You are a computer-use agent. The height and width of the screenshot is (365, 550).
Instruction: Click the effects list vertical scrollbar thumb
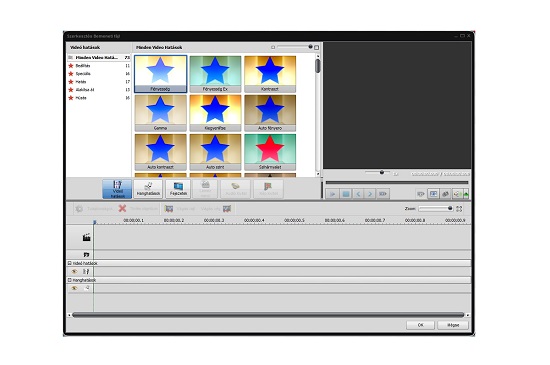click(x=317, y=66)
